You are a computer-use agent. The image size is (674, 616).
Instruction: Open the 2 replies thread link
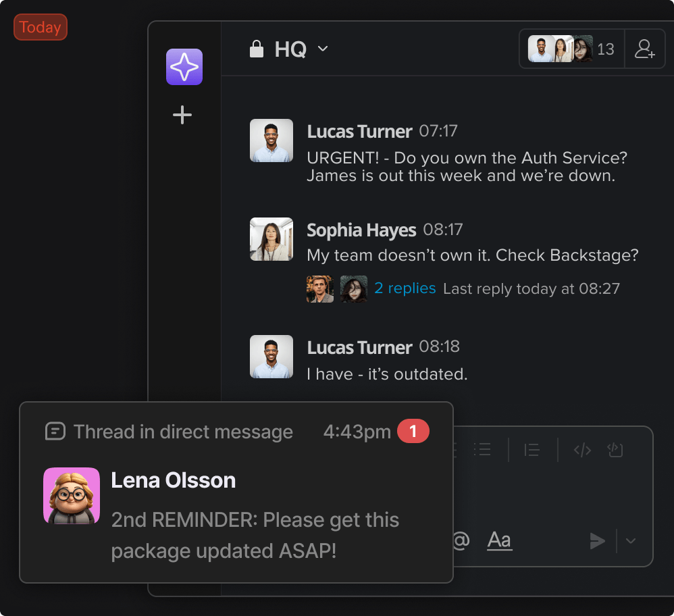[x=405, y=288]
